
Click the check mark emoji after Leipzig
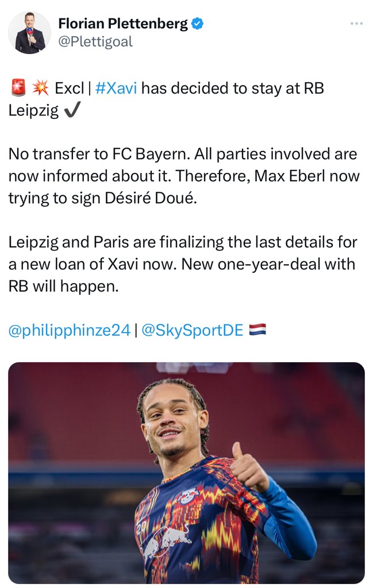(73, 110)
